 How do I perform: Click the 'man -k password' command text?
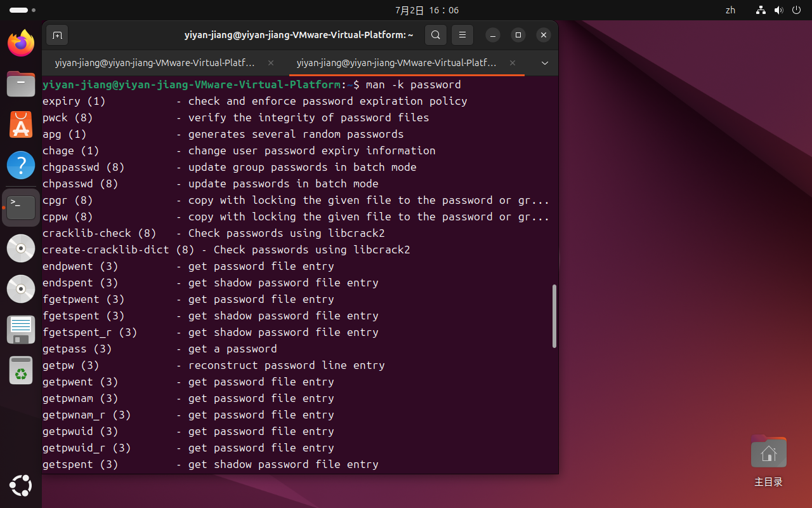pyautogui.click(x=414, y=84)
